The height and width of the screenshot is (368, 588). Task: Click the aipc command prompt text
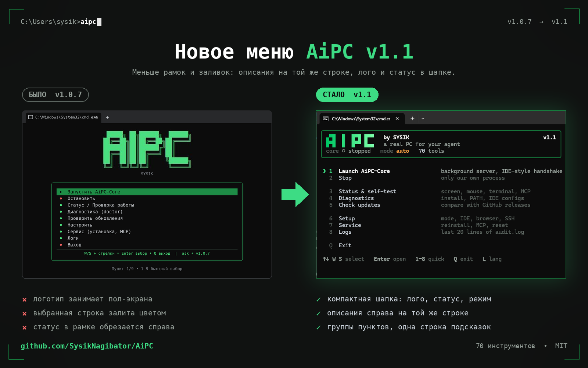[88, 22]
